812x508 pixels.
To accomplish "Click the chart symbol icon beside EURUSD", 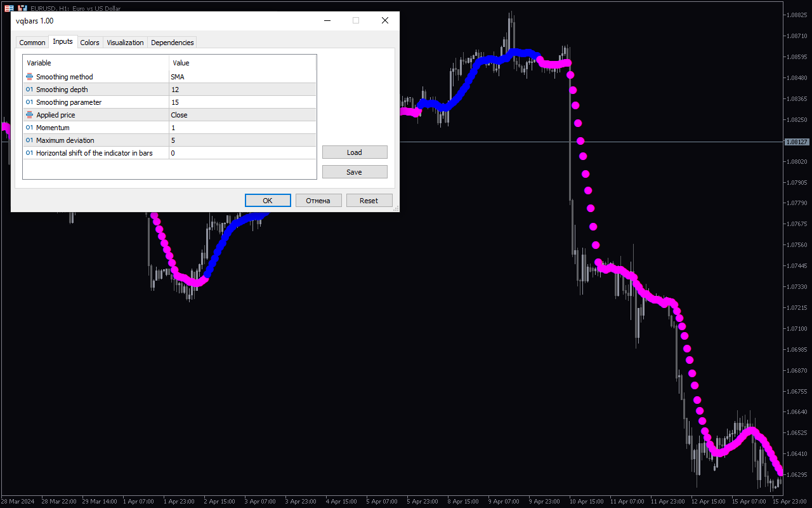I will tap(22, 8).
